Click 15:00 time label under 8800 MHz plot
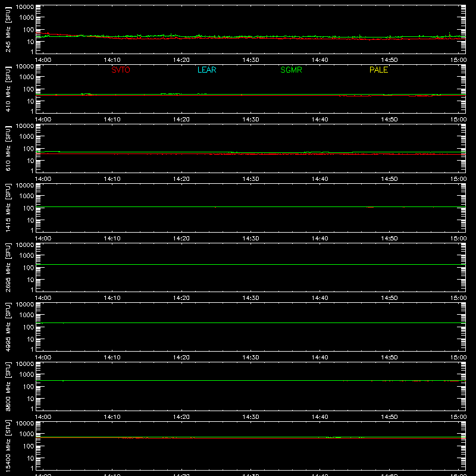The width and height of the screenshot is (476, 476). coord(458,417)
